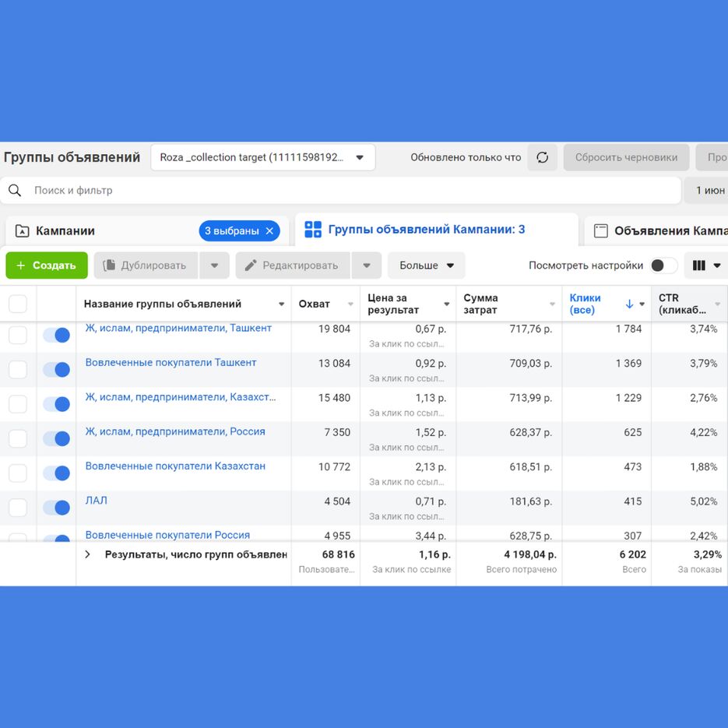Clear the '3 выбраны' selection with X
728x728 pixels.
(269, 230)
